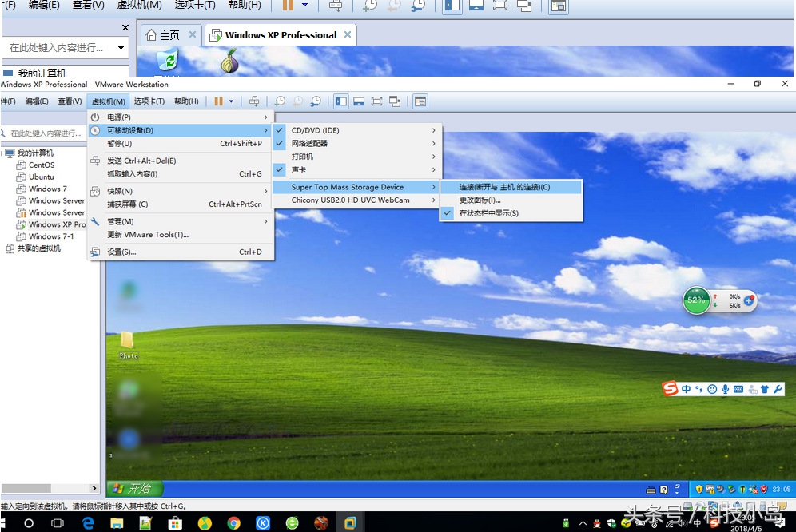
Task: Open Sogou wrench toolbox icon
Action: [778, 389]
